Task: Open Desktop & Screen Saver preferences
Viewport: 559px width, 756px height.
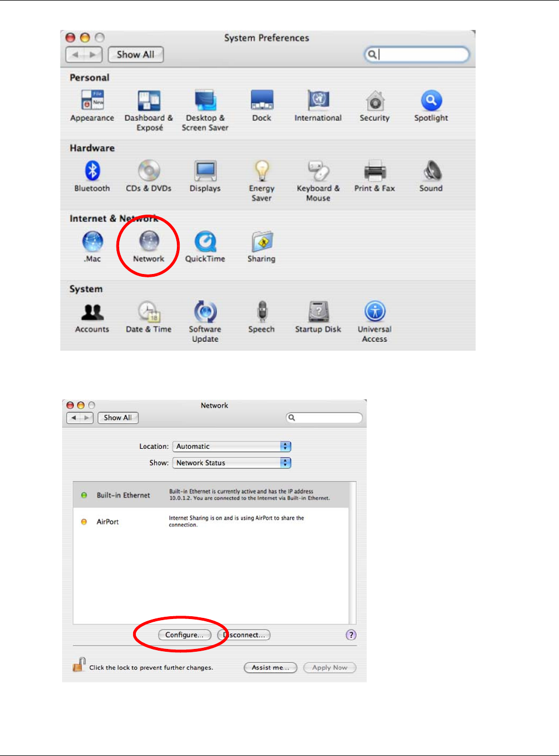Action: pos(205,111)
